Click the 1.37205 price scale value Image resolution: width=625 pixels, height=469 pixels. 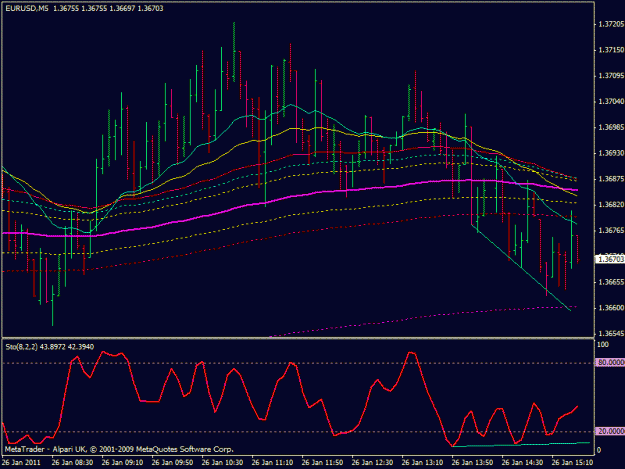pyautogui.click(x=611, y=24)
